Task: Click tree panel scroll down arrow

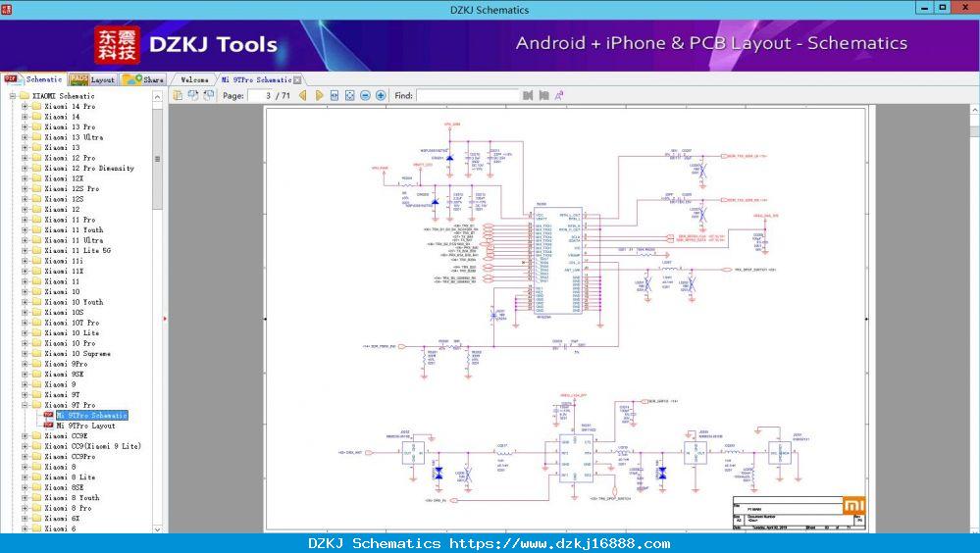Action: coord(158,528)
